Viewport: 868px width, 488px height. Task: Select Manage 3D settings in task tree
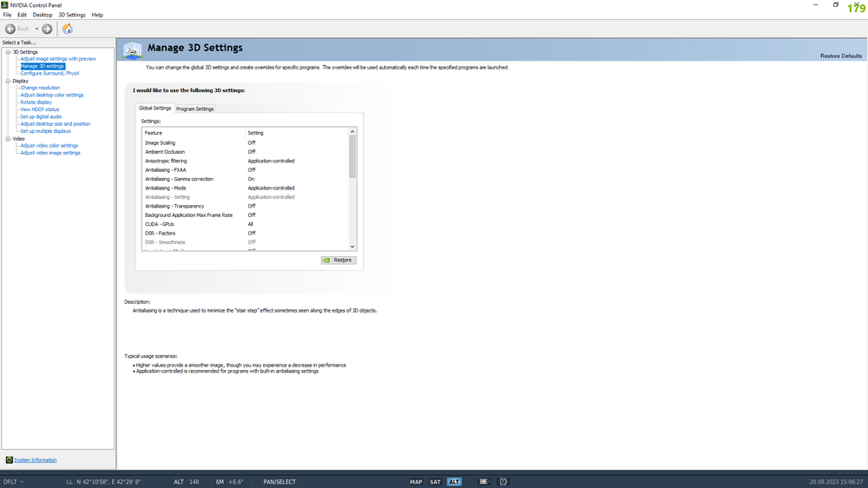click(42, 66)
